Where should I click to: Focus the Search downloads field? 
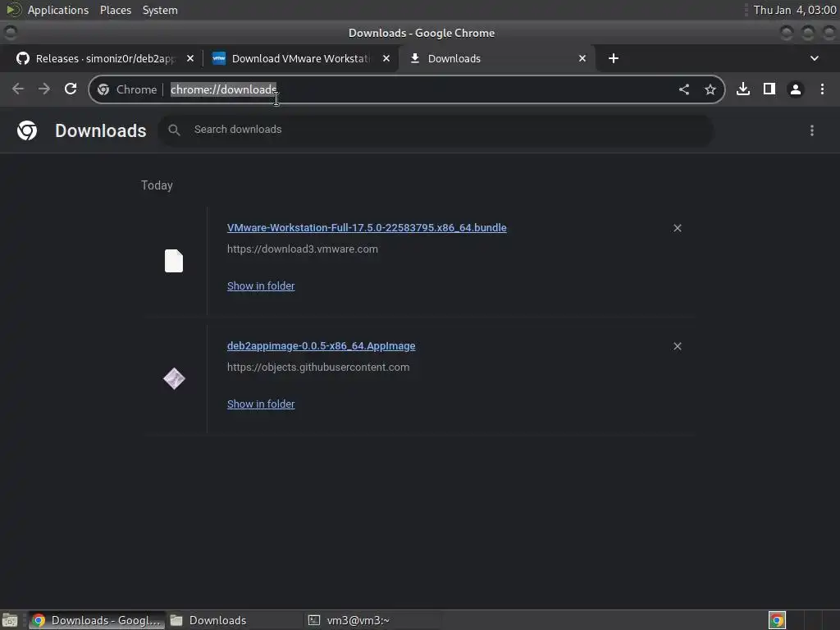436,130
